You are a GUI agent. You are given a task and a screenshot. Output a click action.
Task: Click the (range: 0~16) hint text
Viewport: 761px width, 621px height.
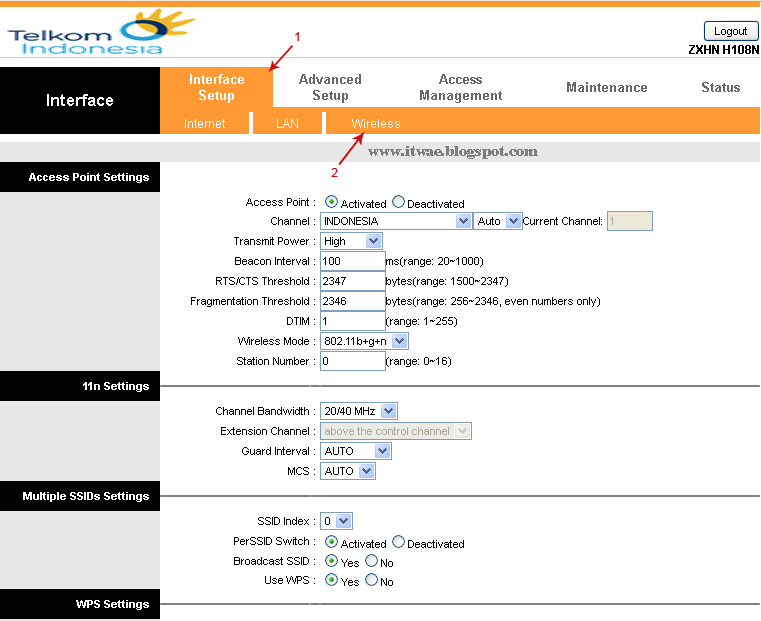coord(419,361)
